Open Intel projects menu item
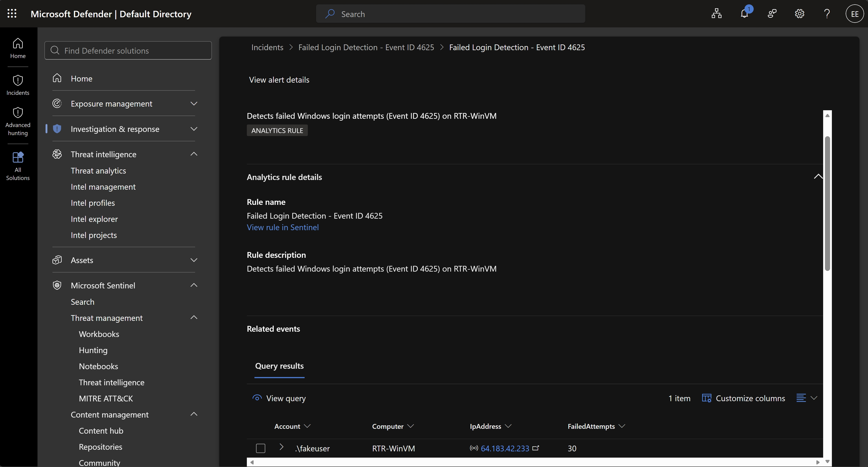 (x=94, y=235)
